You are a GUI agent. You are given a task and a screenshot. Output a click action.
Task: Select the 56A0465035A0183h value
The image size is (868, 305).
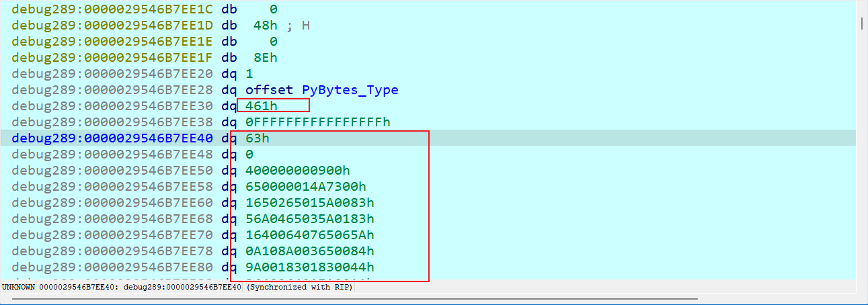pos(309,218)
